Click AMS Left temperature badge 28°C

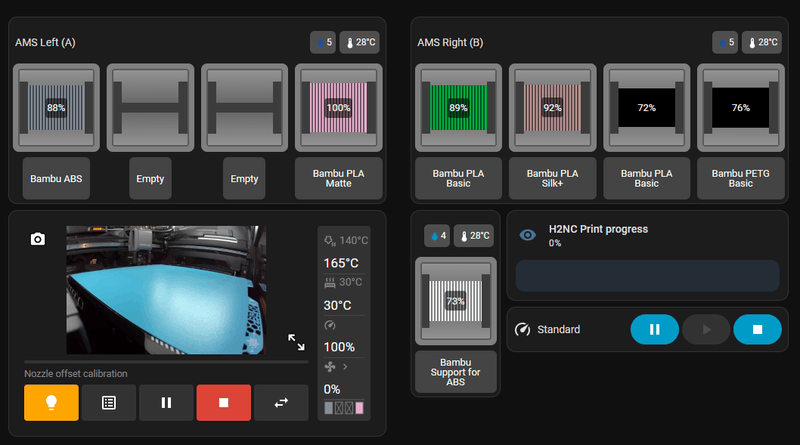tap(360, 42)
